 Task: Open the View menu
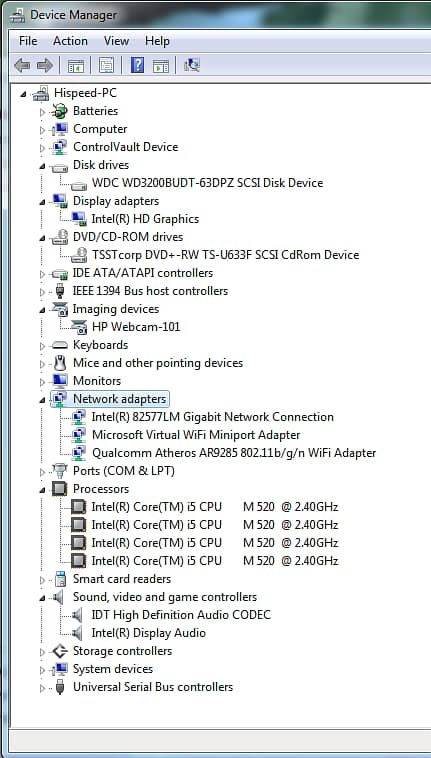pos(116,41)
